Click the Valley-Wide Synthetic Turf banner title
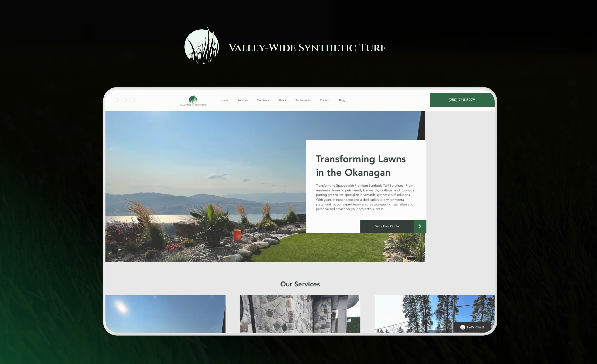597x364 pixels. (307, 48)
